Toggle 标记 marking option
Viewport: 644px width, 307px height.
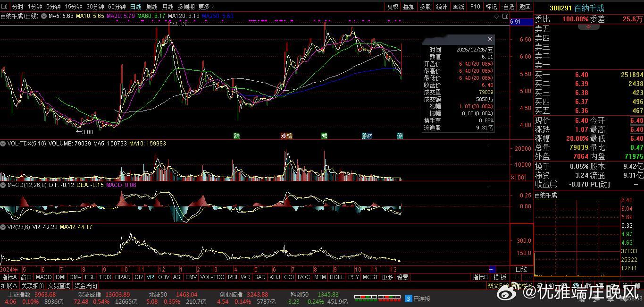click(x=491, y=7)
